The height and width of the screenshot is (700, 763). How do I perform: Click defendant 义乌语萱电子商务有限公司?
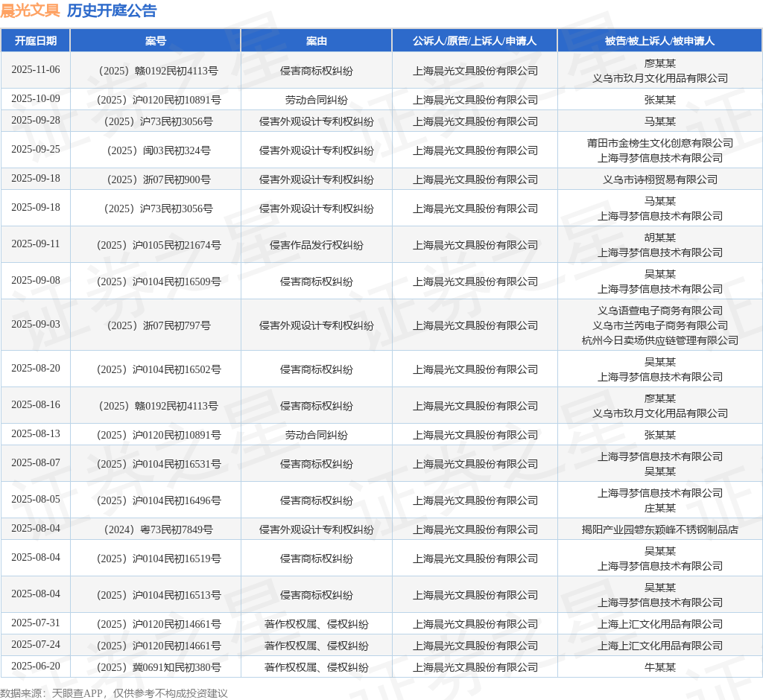point(660,311)
